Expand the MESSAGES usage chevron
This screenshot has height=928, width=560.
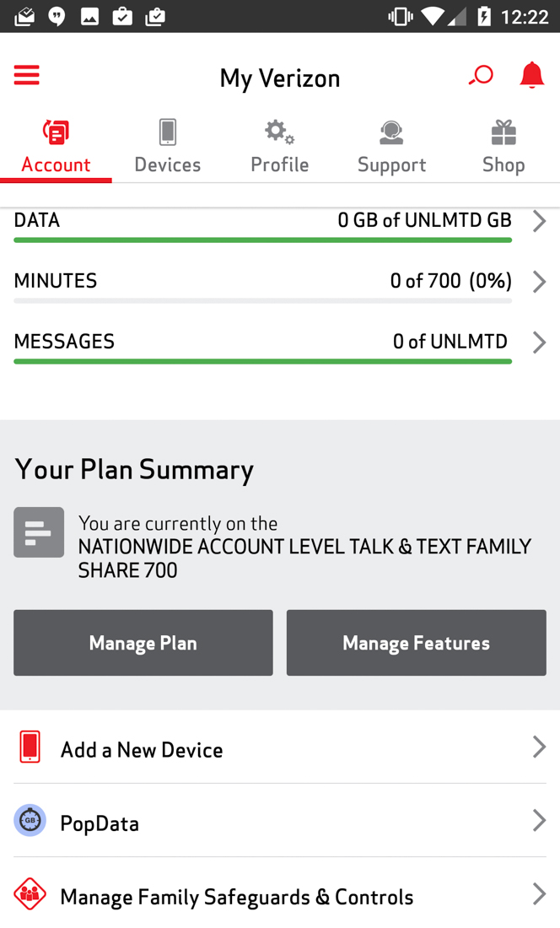pyautogui.click(x=539, y=343)
